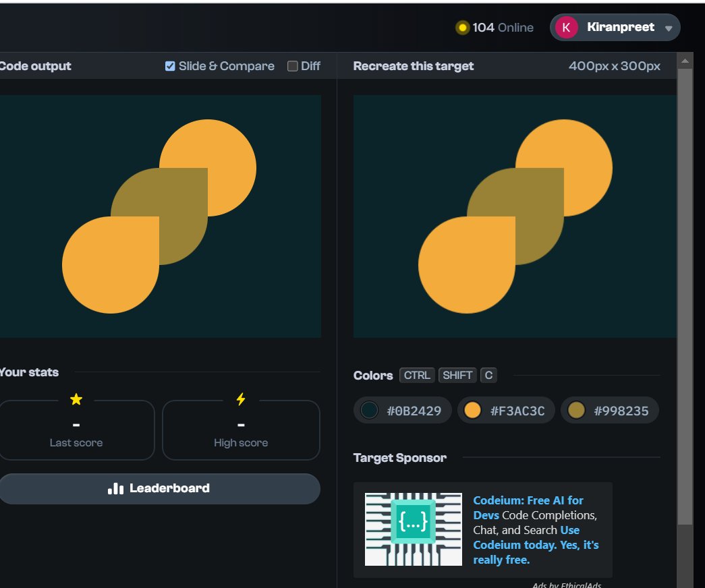
Task: Click the Last score card
Action: click(76, 430)
